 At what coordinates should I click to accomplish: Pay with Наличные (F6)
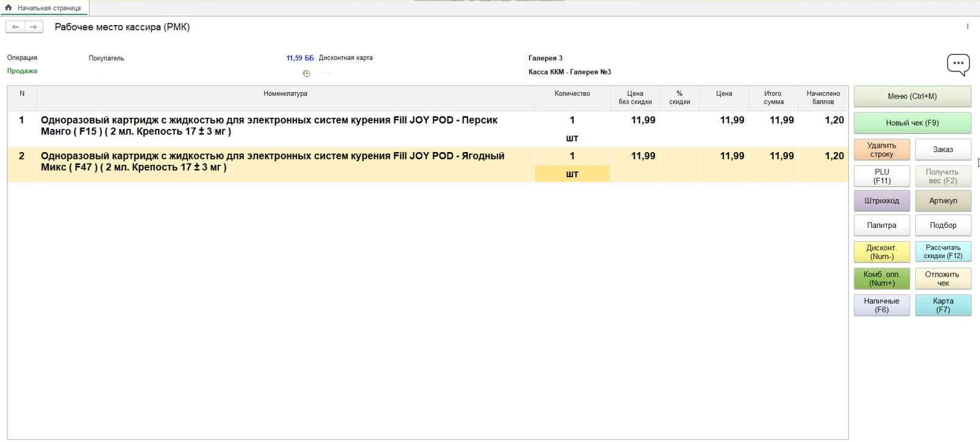[881, 305]
